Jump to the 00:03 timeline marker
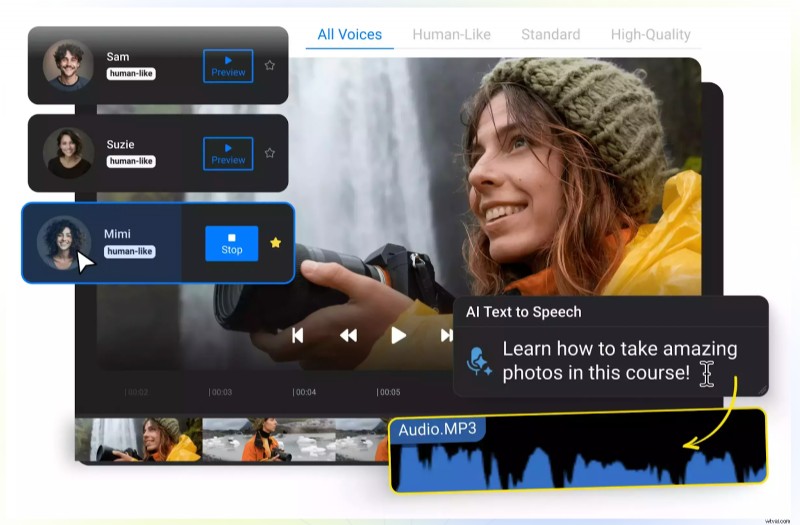This screenshot has width=800, height=525. [220, 392]
